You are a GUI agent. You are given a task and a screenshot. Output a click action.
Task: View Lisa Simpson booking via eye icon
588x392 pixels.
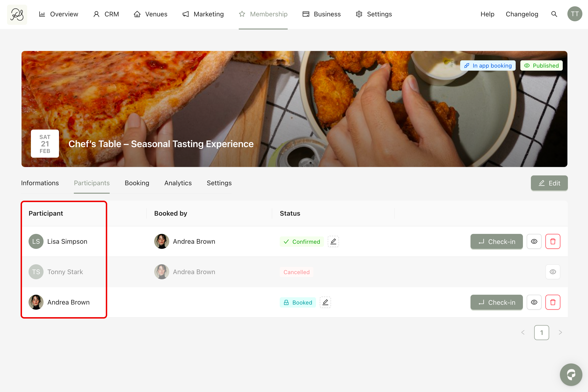(x=534, y=242)
